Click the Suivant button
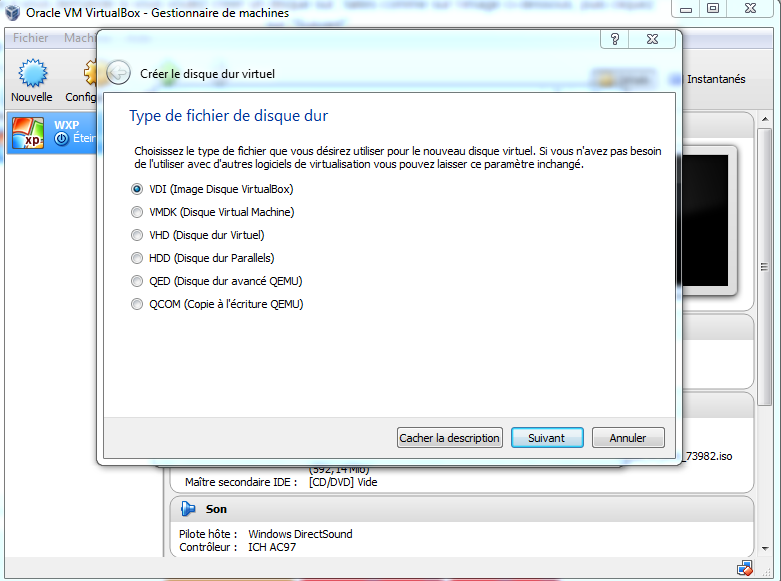 pos(547,438)
